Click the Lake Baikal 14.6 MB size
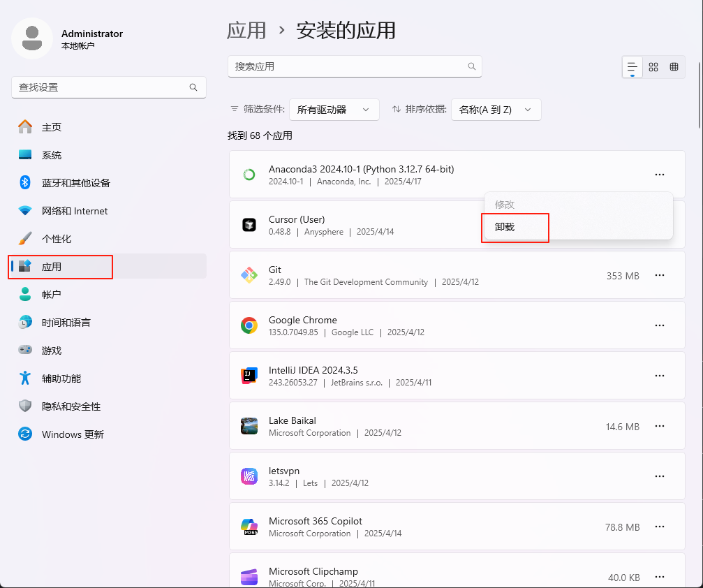The image size is (703, 588). point(622,427)
